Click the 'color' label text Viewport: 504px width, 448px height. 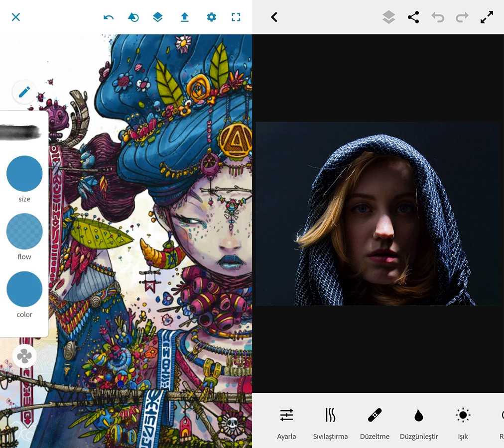(x=24, y=314)
